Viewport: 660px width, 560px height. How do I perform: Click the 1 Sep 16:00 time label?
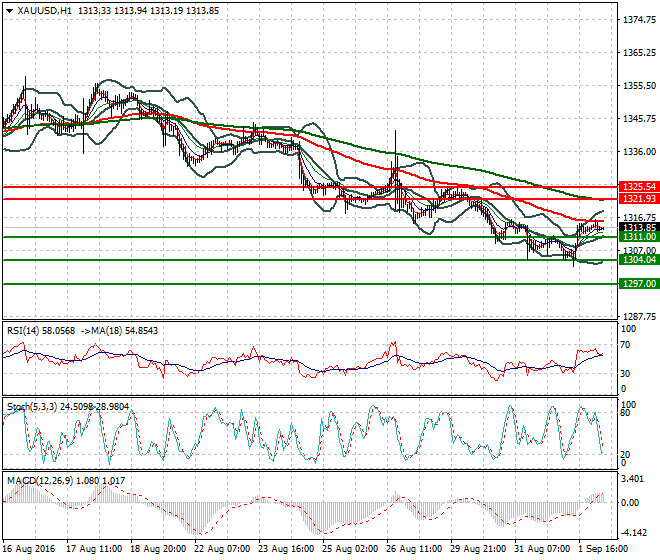[x=604, y=549]
